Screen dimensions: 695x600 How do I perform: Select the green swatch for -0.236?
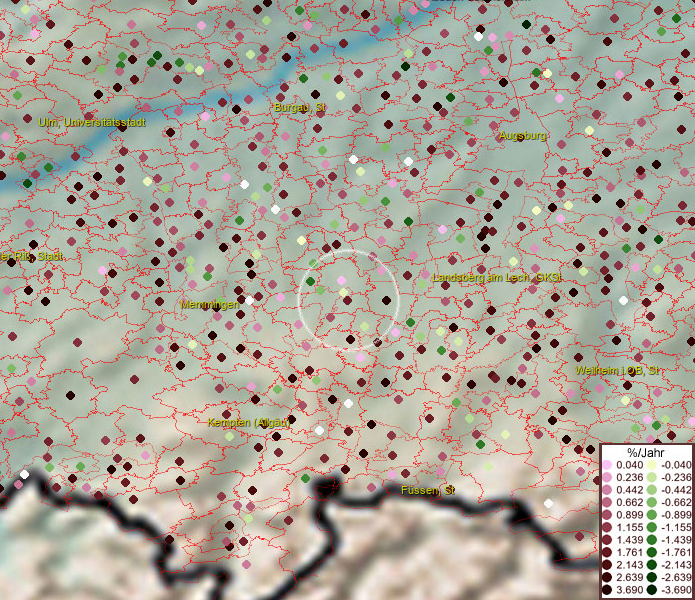pyautogui.click(x=652, y=477)
